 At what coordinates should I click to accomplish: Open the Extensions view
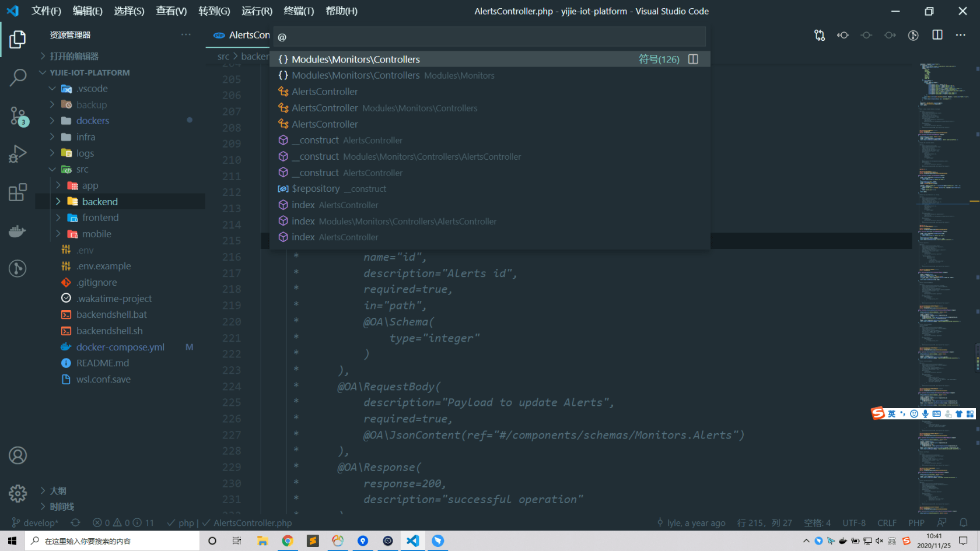click(x=17, y=192)
